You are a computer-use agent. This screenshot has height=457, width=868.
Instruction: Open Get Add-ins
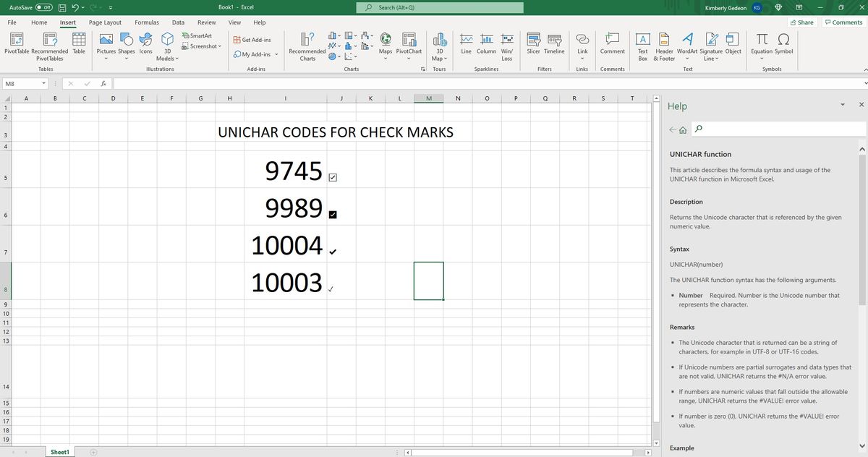253,40
